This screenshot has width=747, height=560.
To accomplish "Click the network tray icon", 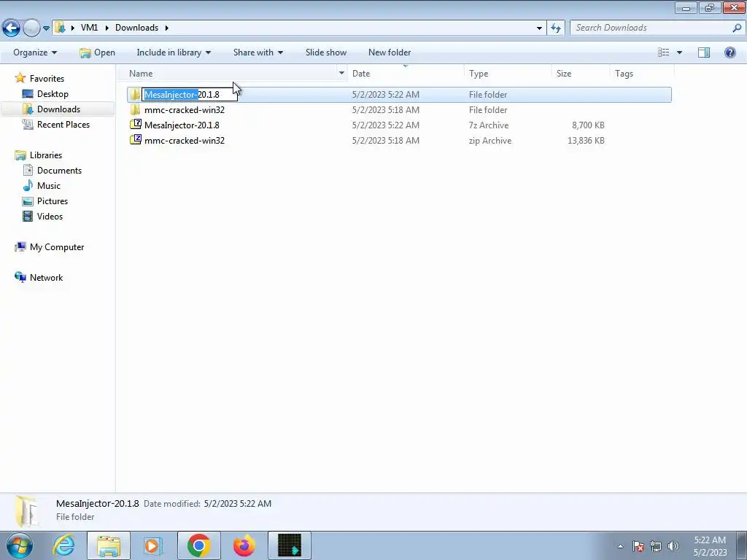I will 656,546.
